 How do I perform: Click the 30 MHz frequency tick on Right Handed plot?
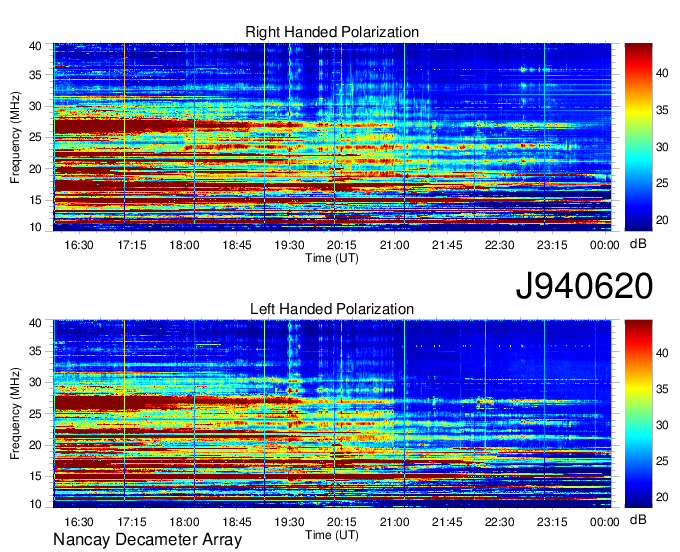[x=35, y=106]
